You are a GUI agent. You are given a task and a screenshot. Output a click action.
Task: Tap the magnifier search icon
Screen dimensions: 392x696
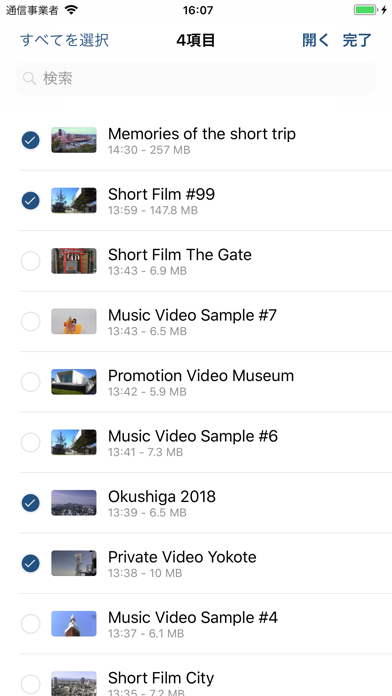coord(29,79)
